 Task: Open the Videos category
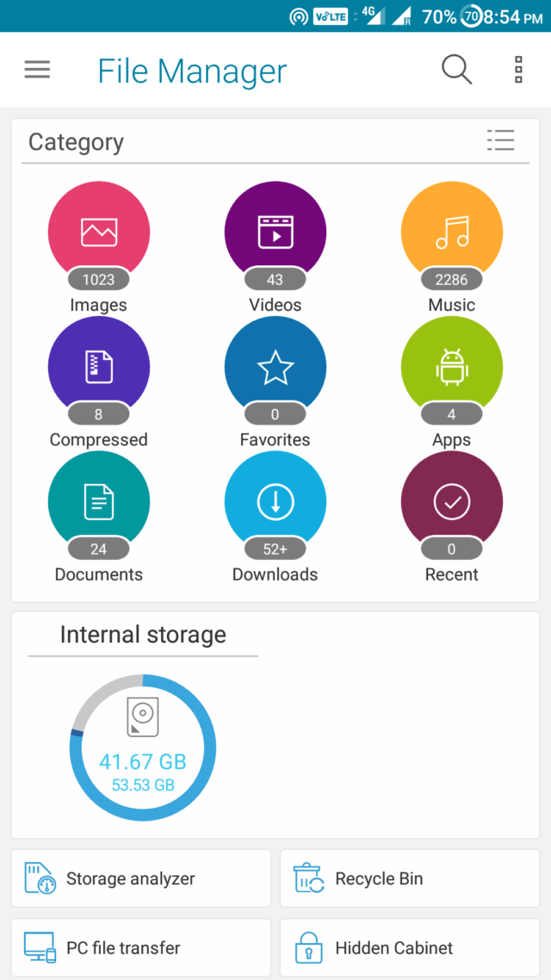tap(275, 231)
